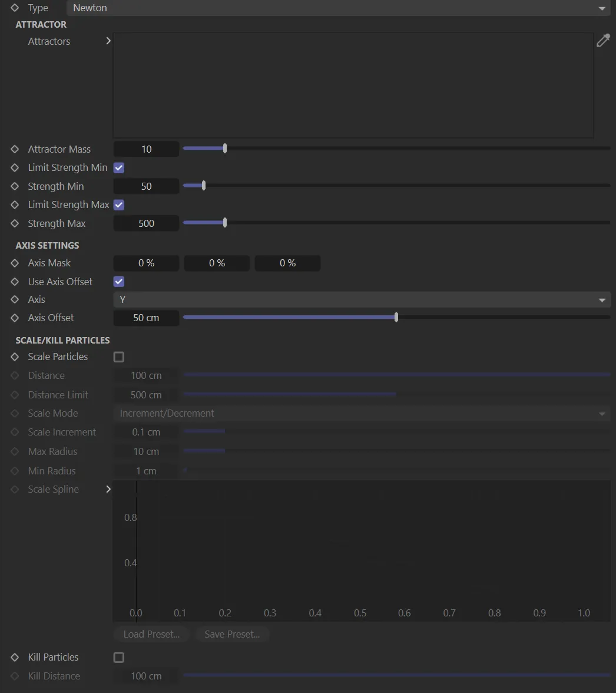Click keyframe diamond next to Attractor Mass
The image size is (616, 693).
(x=15, y=149)
